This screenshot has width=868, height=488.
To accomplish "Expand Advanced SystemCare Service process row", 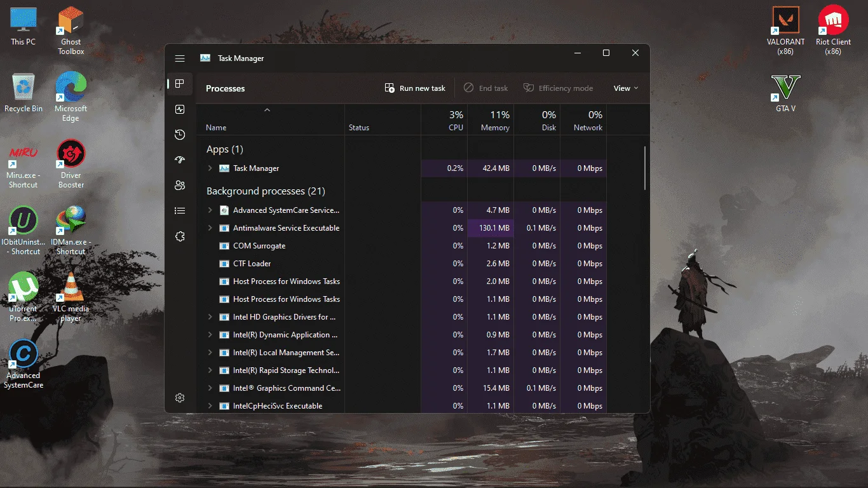I will point(210,210).
